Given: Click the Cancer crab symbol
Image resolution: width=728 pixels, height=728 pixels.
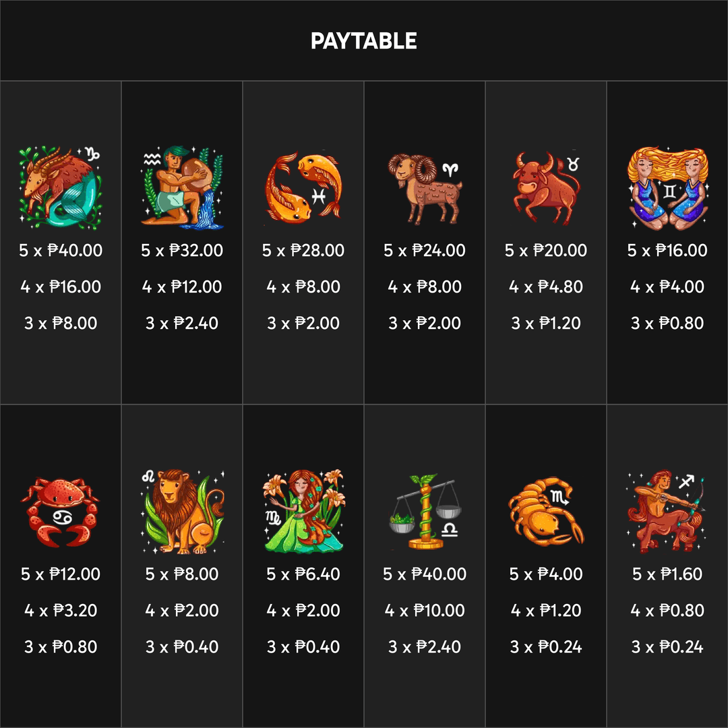Looking at the screenshot, I should (61, 512).
